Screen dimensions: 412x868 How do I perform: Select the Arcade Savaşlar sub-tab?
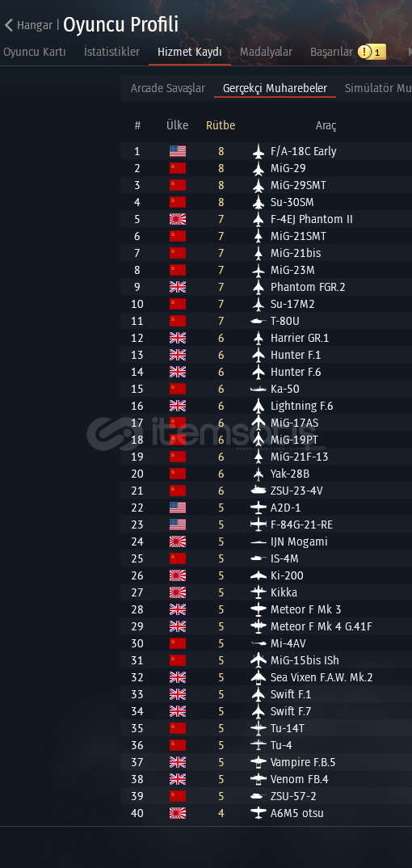coord(167,89)
